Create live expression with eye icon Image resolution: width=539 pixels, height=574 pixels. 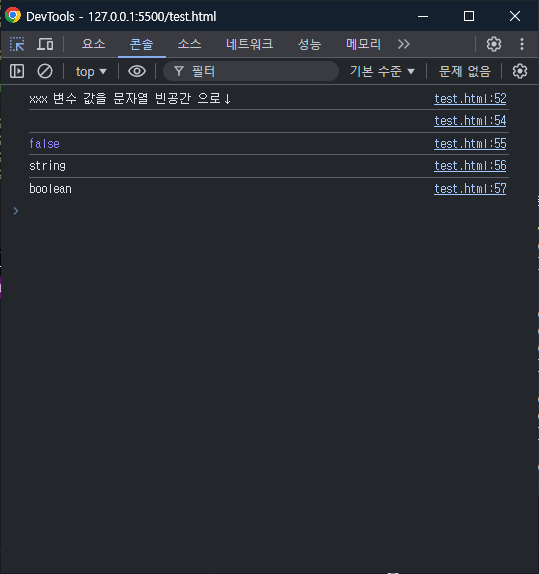tap(137, 71)
